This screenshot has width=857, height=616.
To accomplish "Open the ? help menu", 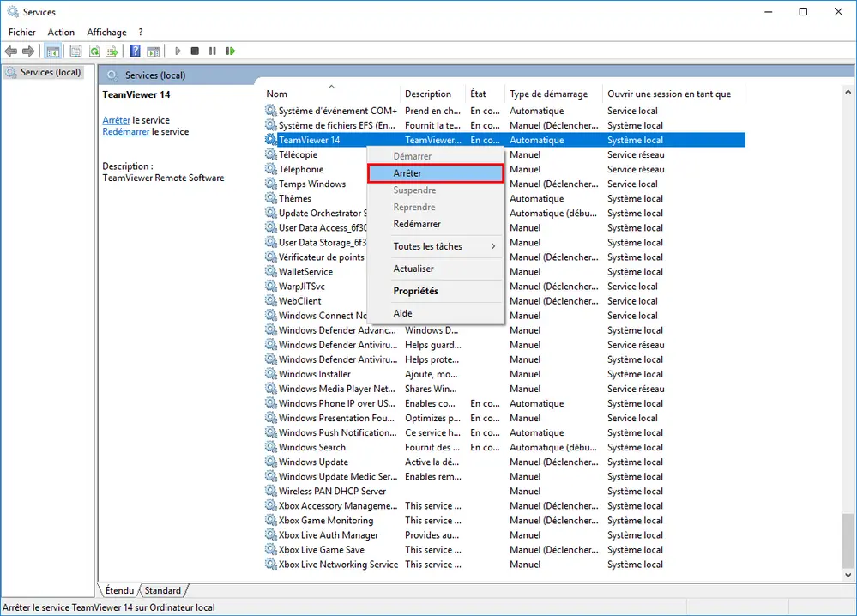I will [x=141, y=33].
